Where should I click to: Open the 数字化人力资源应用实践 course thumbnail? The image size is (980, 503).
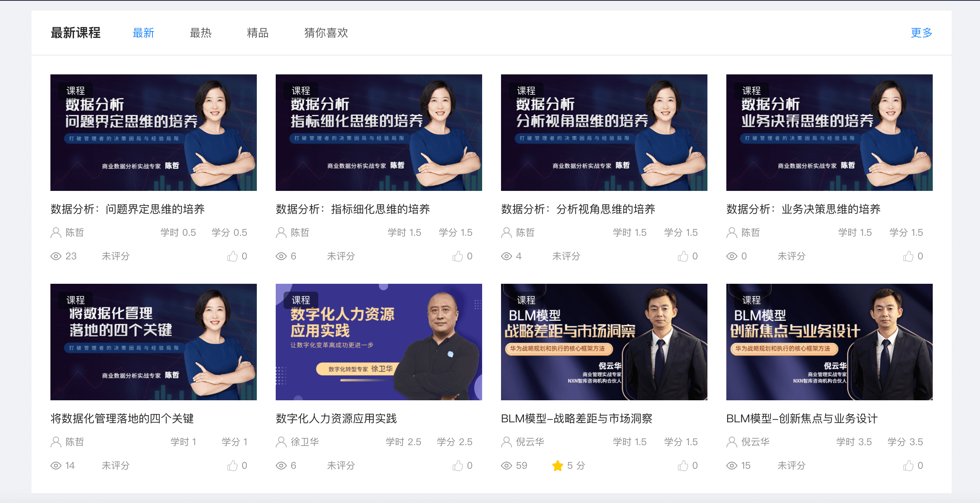(x=379, y=342)
